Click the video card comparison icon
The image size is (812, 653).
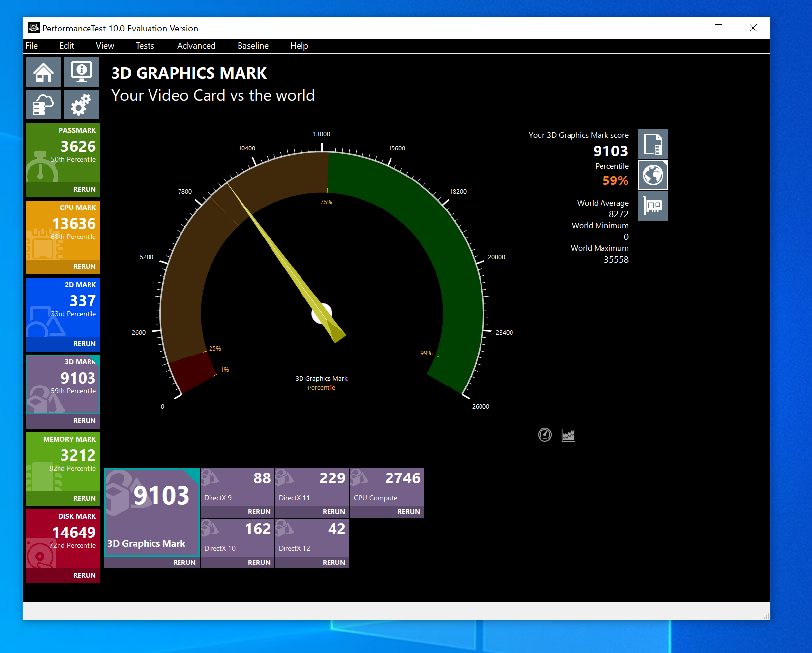click(653, 206)
